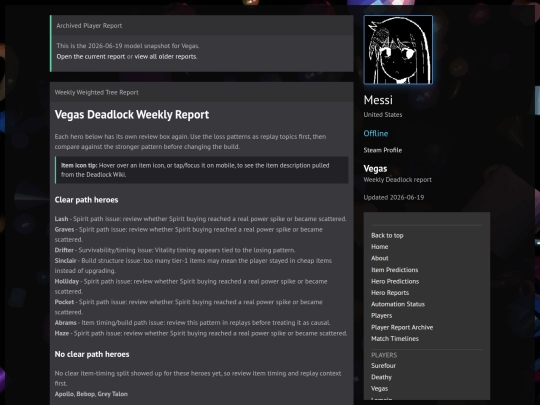This screenshot has width=540, height=405.
Task: Open Automation Status page
Action: [x=398, y=304]
